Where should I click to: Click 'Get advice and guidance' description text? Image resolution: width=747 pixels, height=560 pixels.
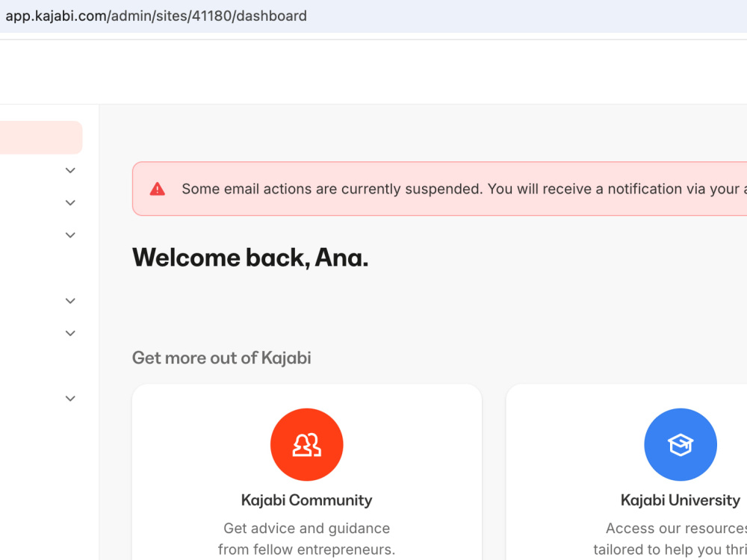click(x=307, y=528)
